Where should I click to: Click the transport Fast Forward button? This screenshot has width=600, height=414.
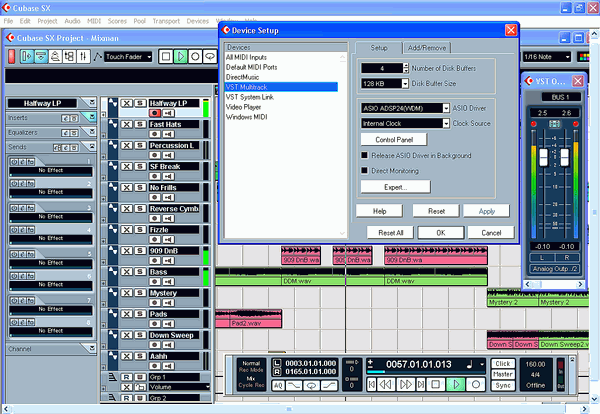click(x=405, y=384)
